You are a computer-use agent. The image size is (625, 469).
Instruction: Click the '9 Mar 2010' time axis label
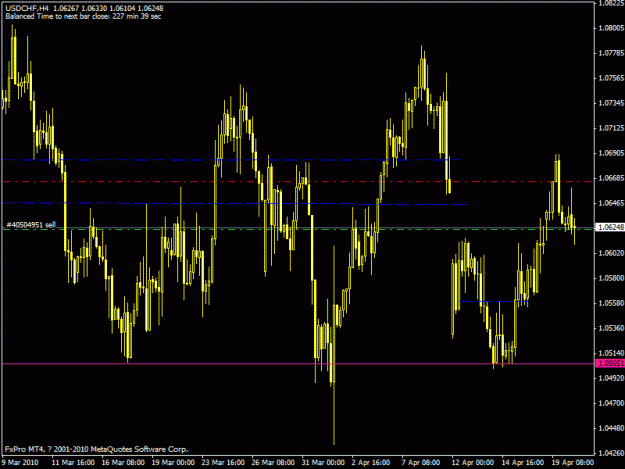[x=20, y=463]
